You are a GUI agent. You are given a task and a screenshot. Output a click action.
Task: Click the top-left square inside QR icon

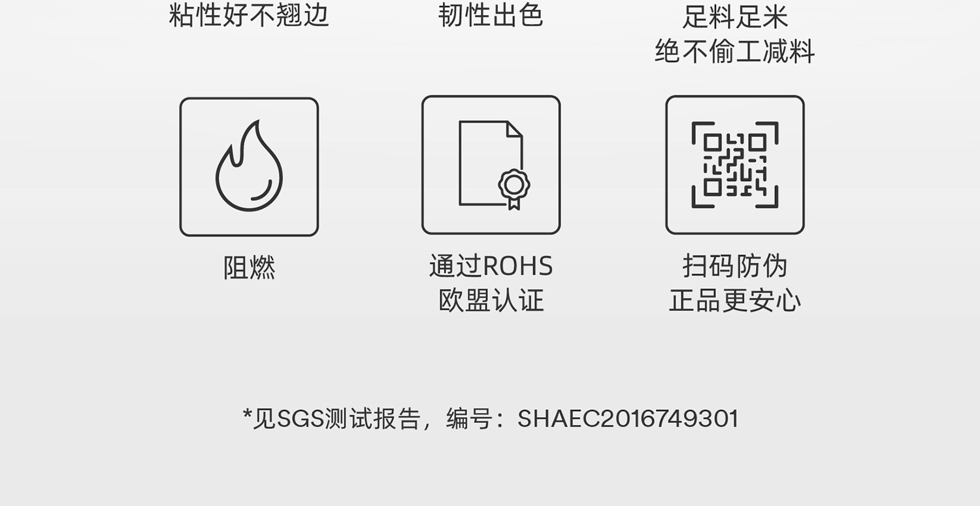(713, 142)
